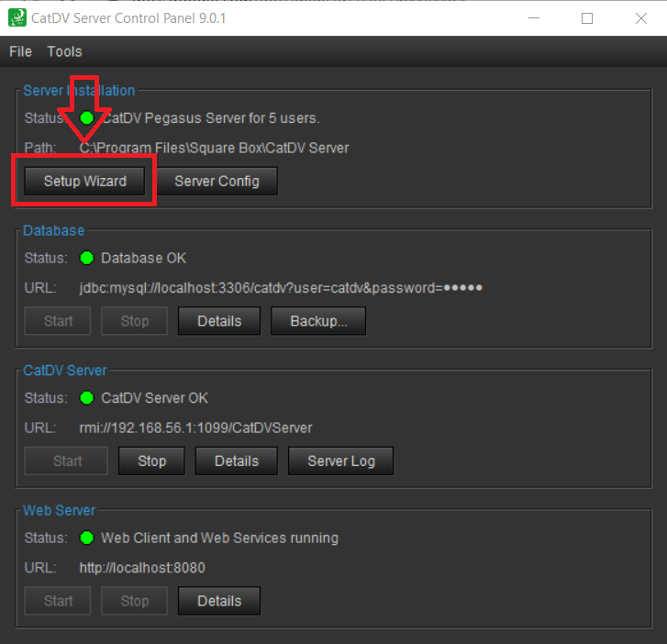The height and width of the screenshot is (644, 667).
Task: Click the 'CatDV Pegasus Server for 5 users.' text
Action: [211, 117]
